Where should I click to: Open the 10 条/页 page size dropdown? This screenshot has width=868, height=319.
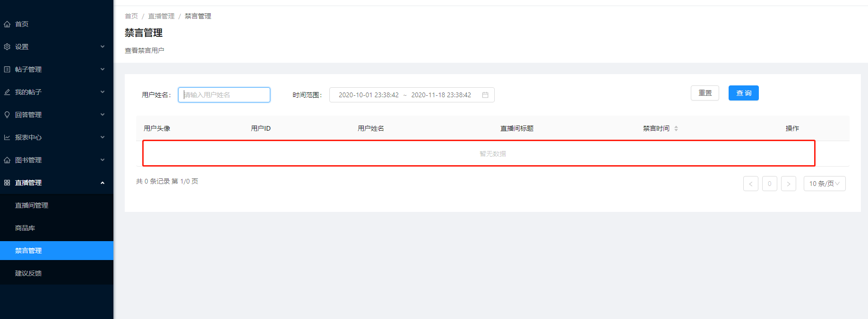click(x=825, y=184)
